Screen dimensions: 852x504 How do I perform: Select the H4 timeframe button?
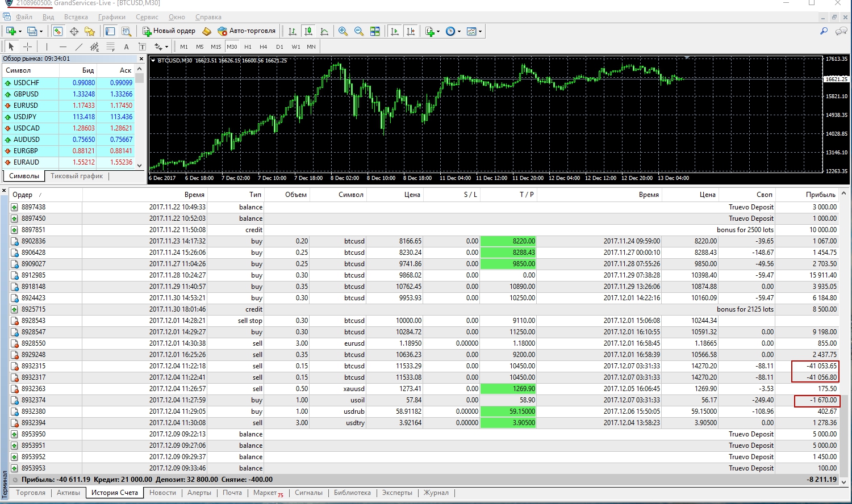pos(263,47)
